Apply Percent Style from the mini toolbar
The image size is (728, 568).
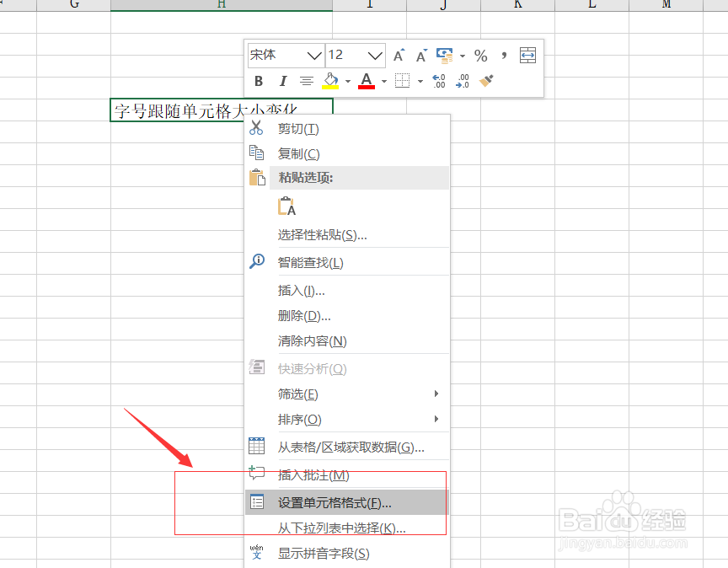pyautogui.click(x=480, y=56)
